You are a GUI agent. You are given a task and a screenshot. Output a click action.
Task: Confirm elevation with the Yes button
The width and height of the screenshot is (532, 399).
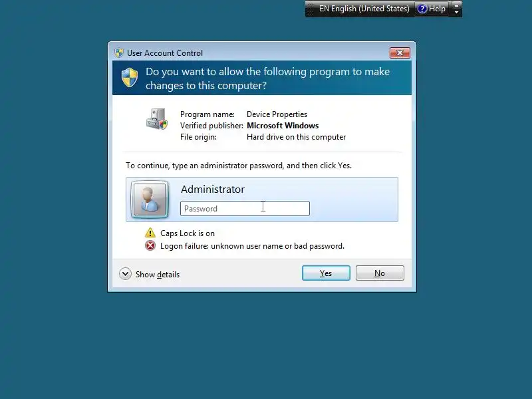(x=326, y=273)
